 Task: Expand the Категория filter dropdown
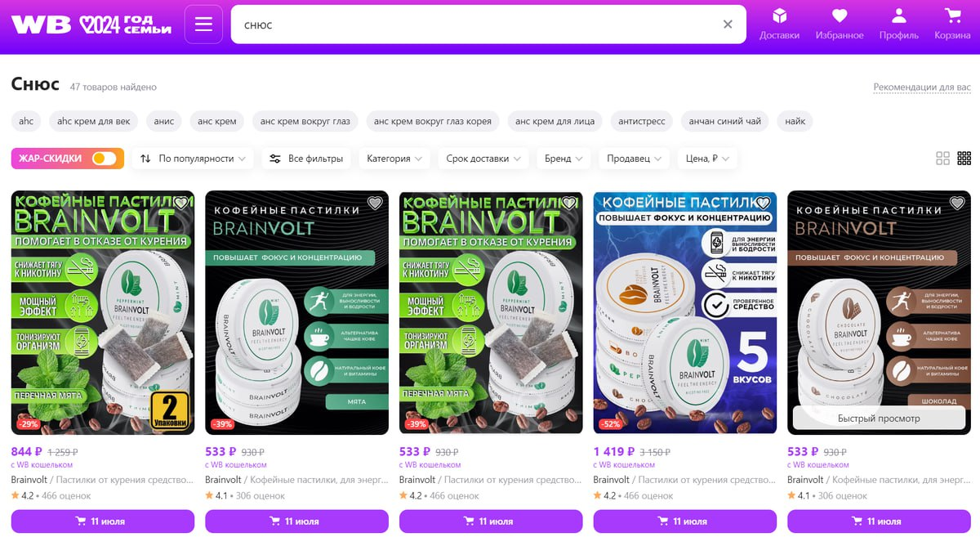[394, 159]
